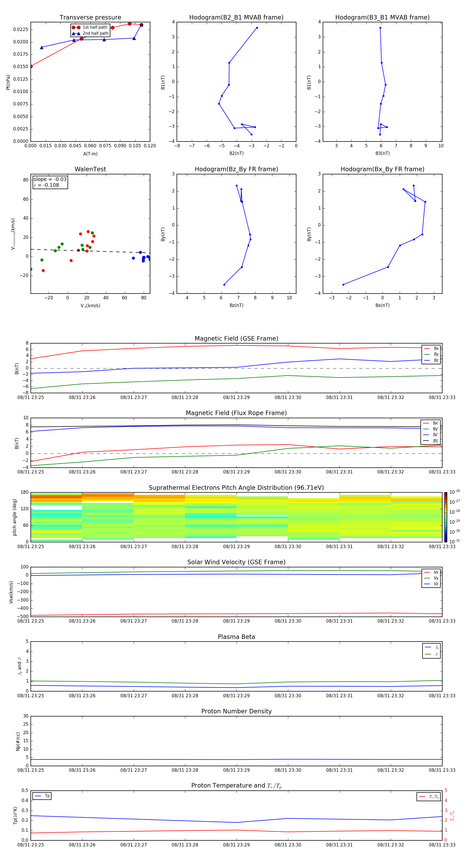This screenshot has width=473, height=868.
Task: Click the "Tp(10^6K)" y-axis label
Action: coord(15,815)
